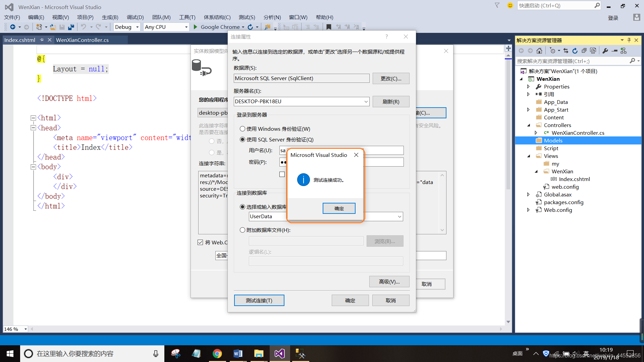The height and width of the screenshot is (362, 644).
Task: Click the 高级(V)... button
Action: 389,282
